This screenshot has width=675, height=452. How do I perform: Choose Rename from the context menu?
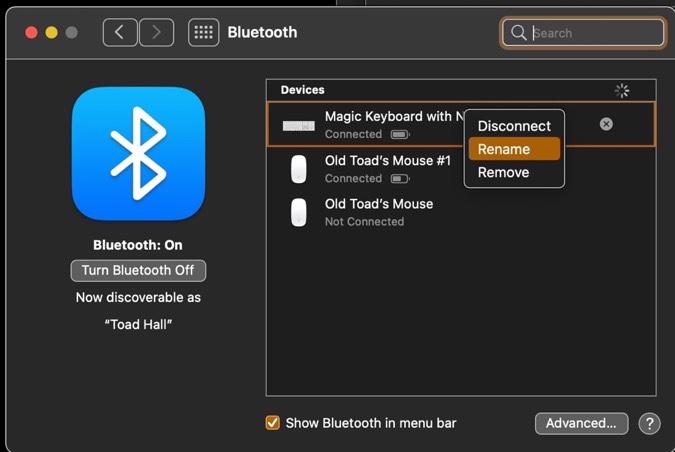coord(514,149)
